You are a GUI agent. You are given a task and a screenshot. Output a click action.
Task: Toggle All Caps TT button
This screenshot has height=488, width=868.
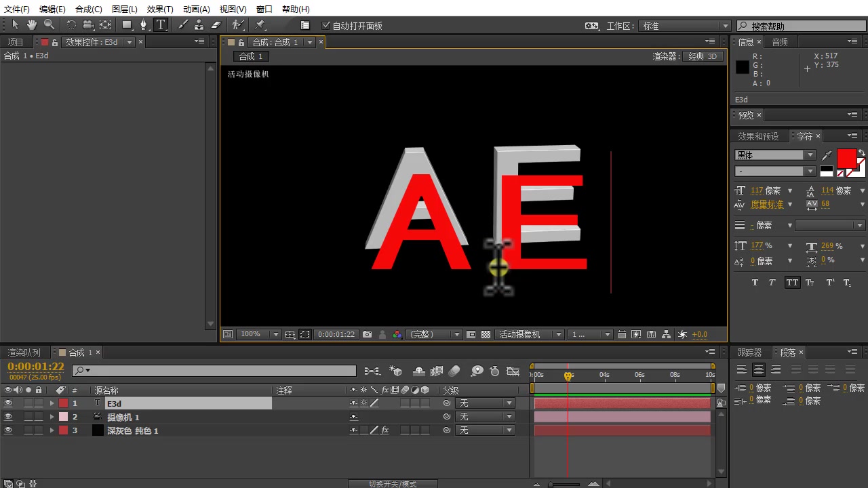click(792, 283)
